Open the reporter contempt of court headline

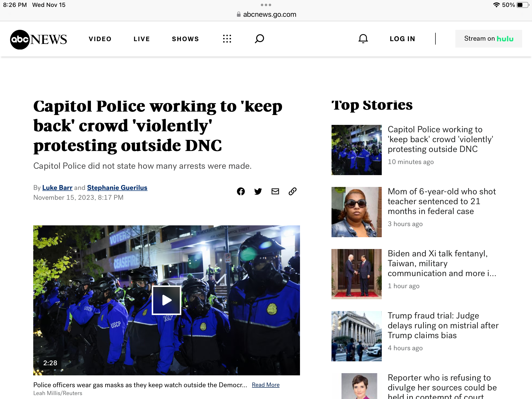(x=442, y=387)
